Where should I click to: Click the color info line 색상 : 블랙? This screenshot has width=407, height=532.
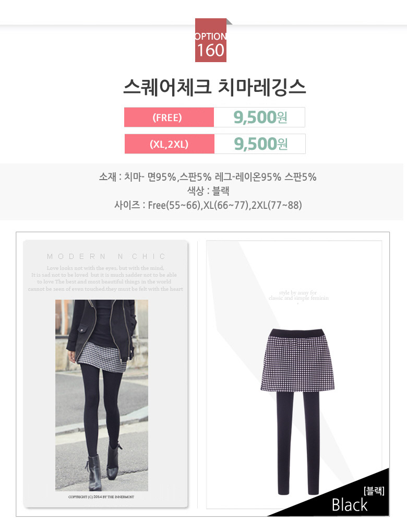point(208,191)
